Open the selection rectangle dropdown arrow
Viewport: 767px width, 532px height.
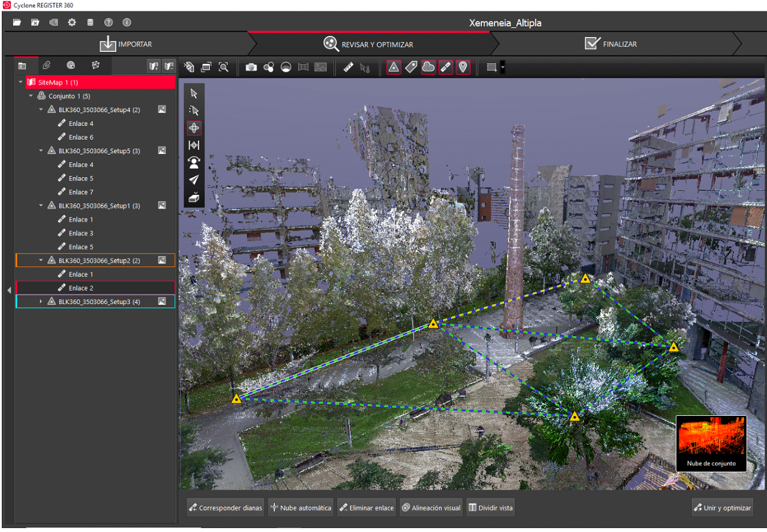click(503, 67)
